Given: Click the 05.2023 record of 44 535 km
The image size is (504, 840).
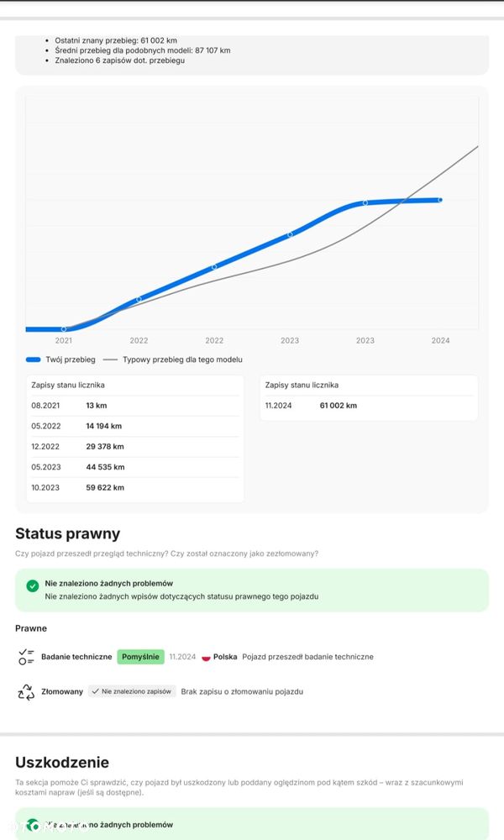Looking at the screenshot, I should pos(134,467).
